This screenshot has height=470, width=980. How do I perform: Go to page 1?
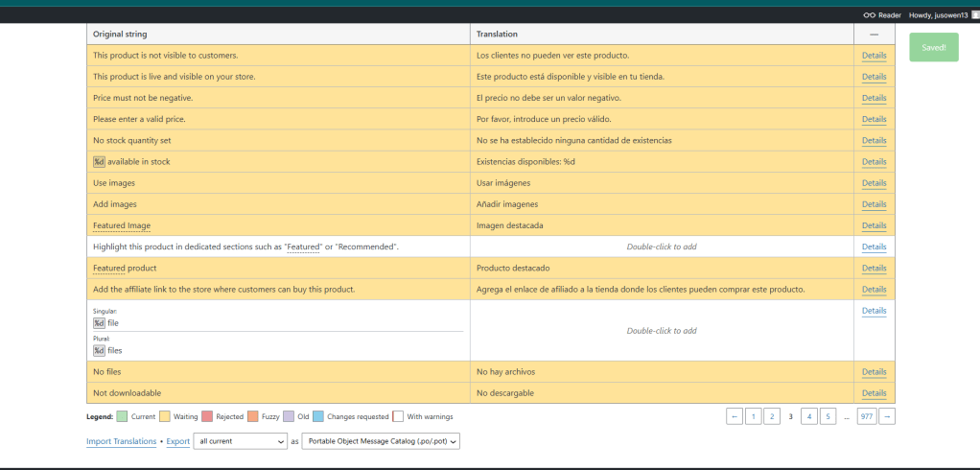[754, 416]
